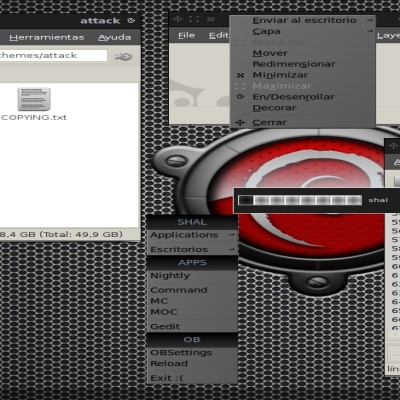Image resolution: width=400 pixels, height=400 pixels.
Task: Select the COPYING.txt file icon
Action: point(34,99)
